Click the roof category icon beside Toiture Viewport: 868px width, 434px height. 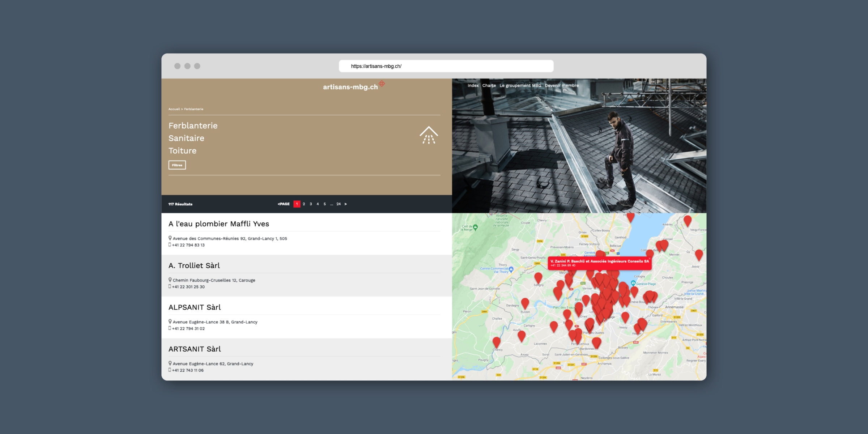[429, 136]
